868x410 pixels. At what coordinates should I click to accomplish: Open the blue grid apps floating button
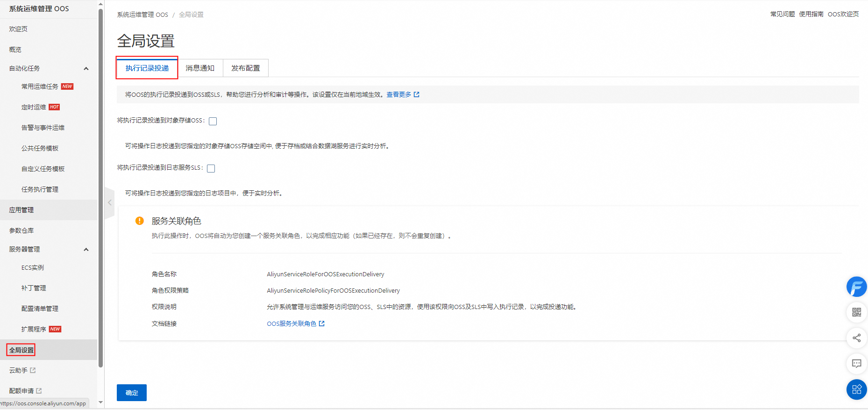856,389
